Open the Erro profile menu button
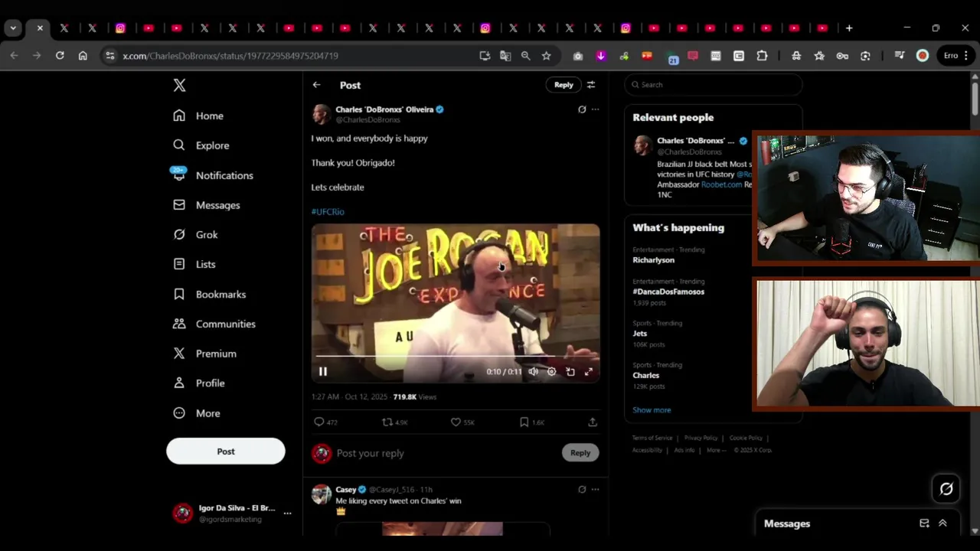The width and height of the screenshot is (980, 551). pyautogui.click(x=955, y=56)
